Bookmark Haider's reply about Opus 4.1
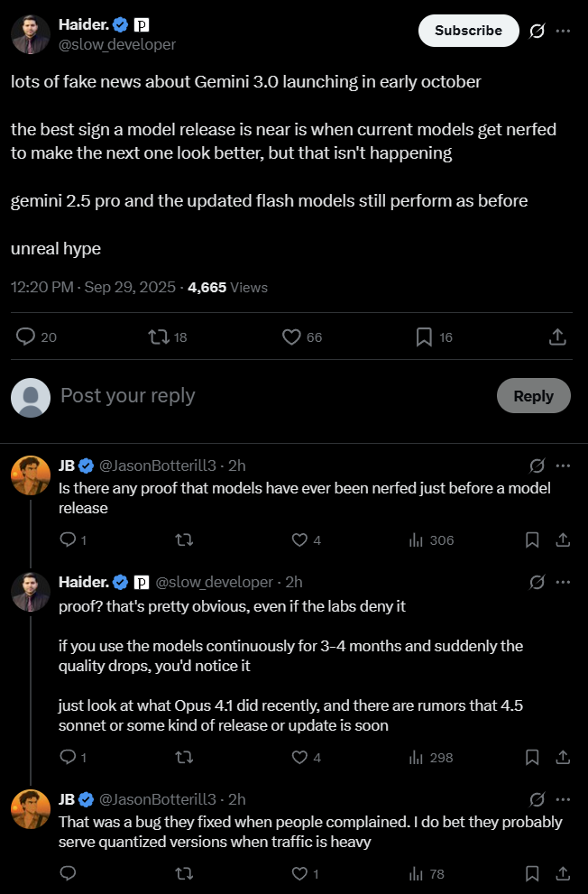This screenshot has height=894, width=588. point(532,758)
